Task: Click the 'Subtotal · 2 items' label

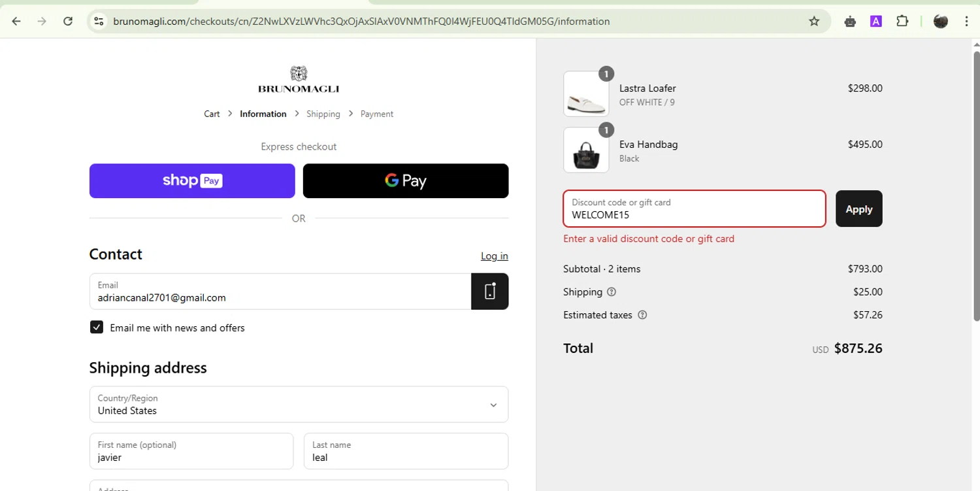Action: pyautogui.click(x=602, y=269)
